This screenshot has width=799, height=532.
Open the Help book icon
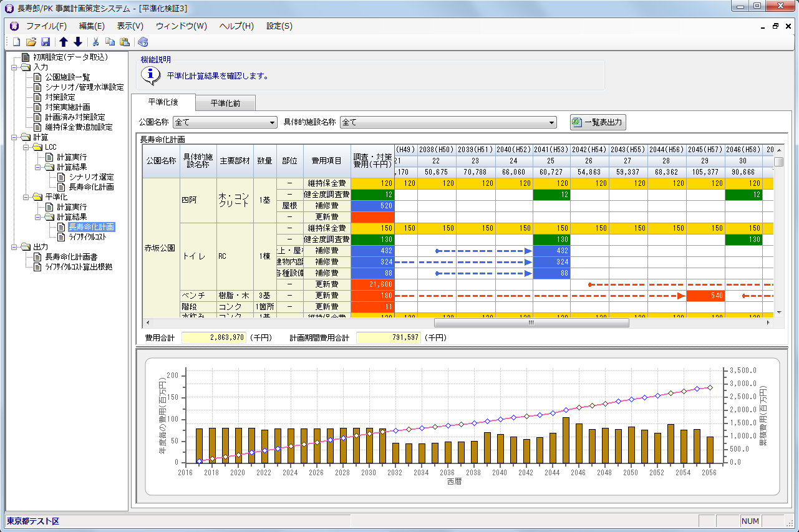[143, 42]
